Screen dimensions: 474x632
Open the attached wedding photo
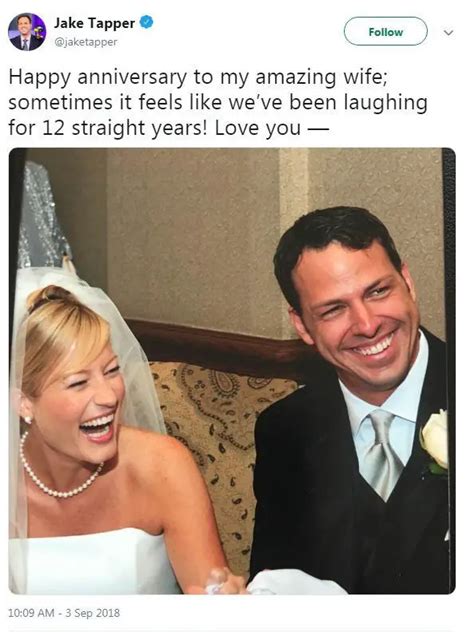point(232,371)
